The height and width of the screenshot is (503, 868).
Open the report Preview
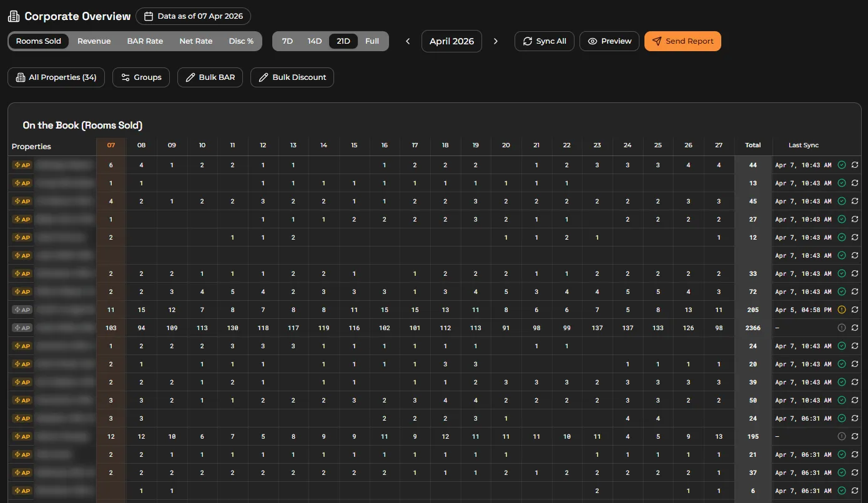[609, 41]
